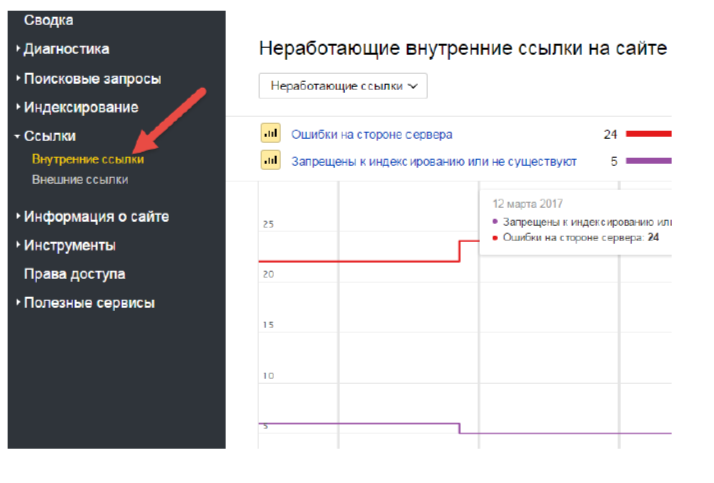Click the 20 label on chart axis
This screenshot has height=483, width=714.
coord(268,275)
